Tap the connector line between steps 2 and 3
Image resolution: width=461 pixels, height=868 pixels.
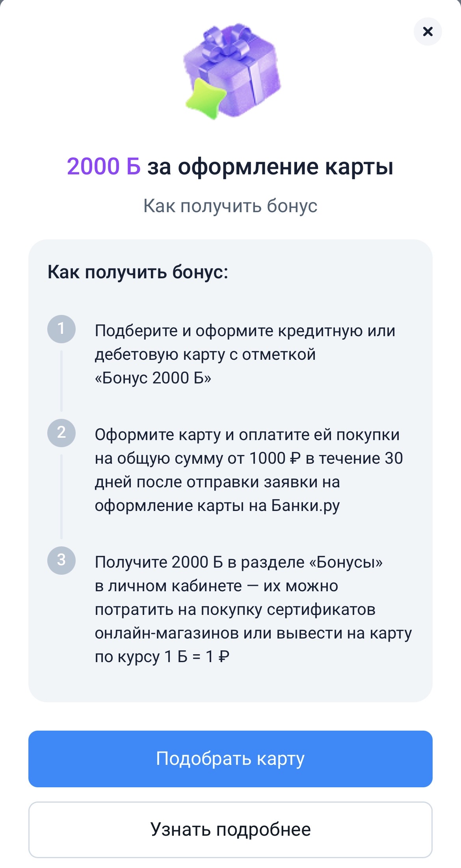[x=61, y=497]
